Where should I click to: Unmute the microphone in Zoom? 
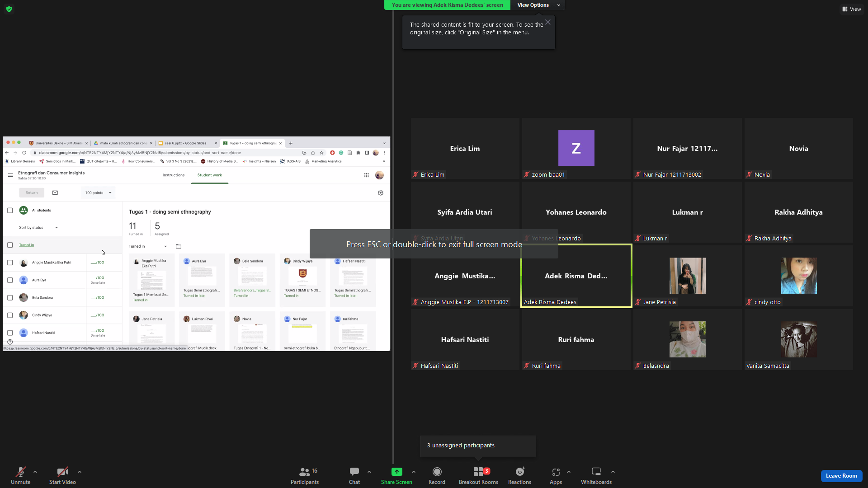click(20, 475)
